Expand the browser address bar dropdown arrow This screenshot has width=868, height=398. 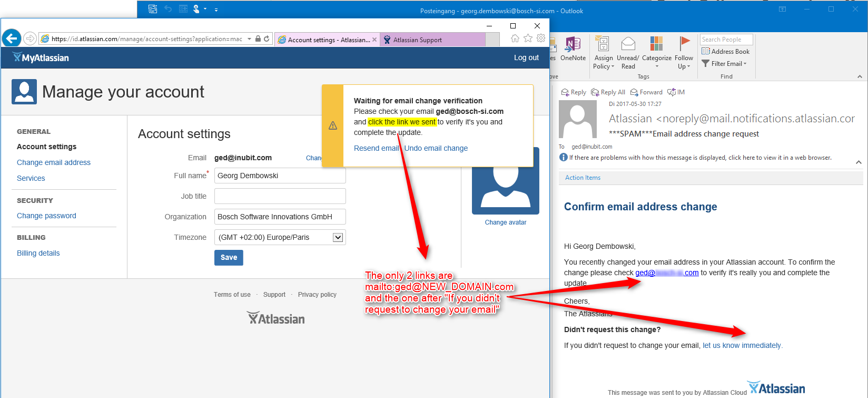click(x=249, y=38)
